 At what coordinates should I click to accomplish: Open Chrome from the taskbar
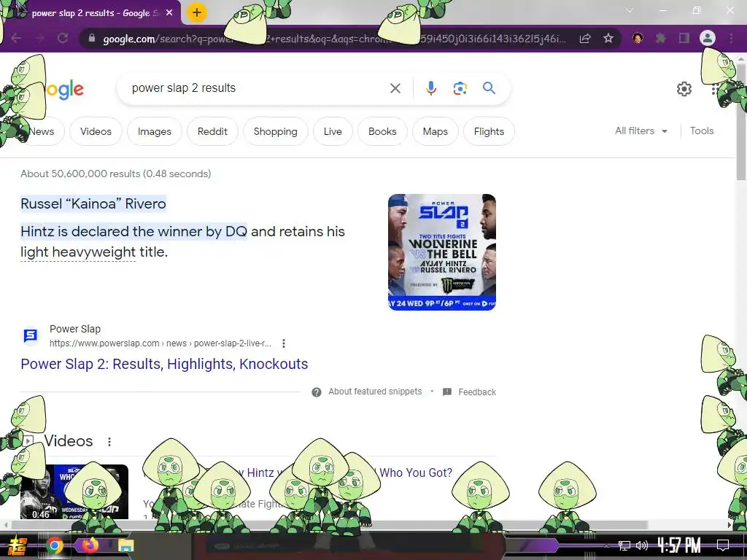click(54, 545)
